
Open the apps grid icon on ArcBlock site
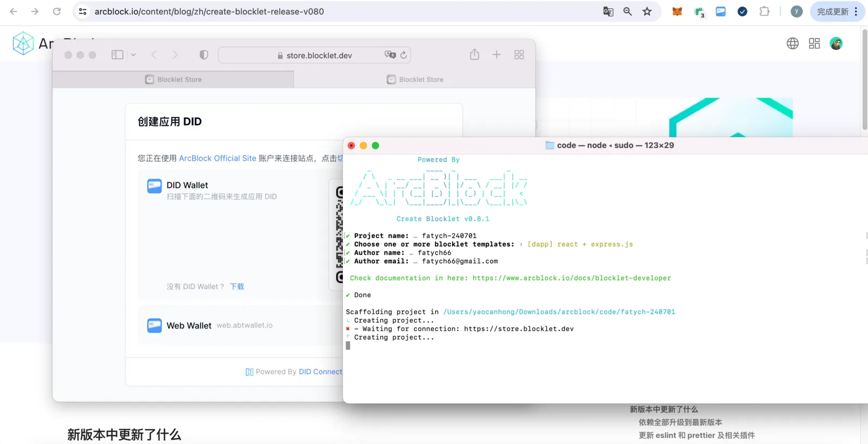814,43
